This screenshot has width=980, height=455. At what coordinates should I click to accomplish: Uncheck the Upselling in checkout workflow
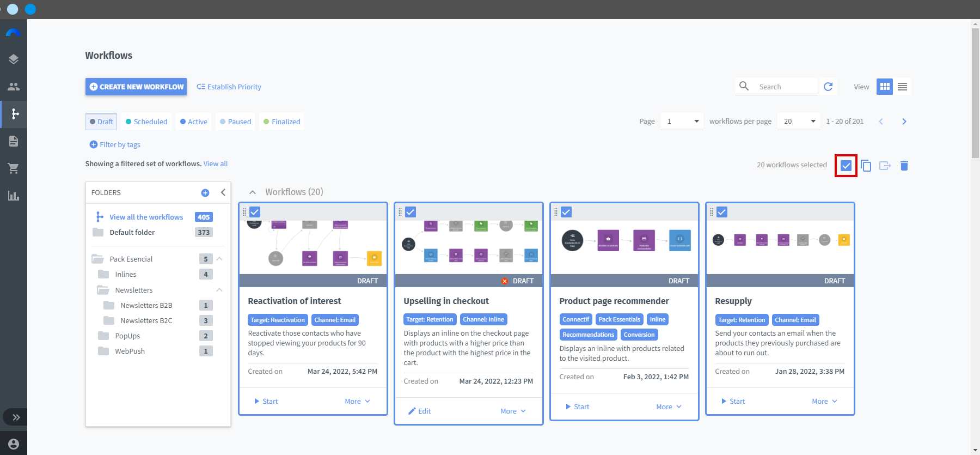[x=411, y=212]
